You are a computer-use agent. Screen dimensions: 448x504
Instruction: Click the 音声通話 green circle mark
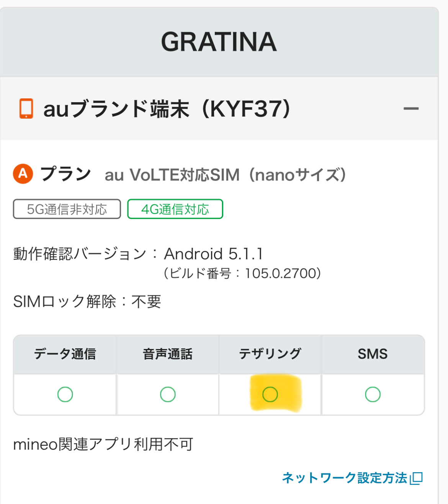coord(168,394)
